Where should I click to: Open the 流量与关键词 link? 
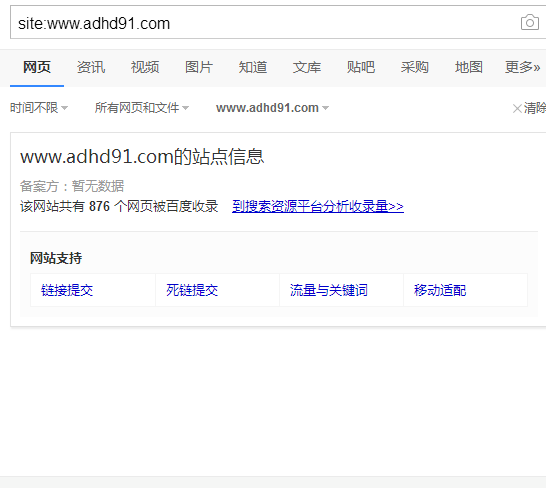pos(329,290)
